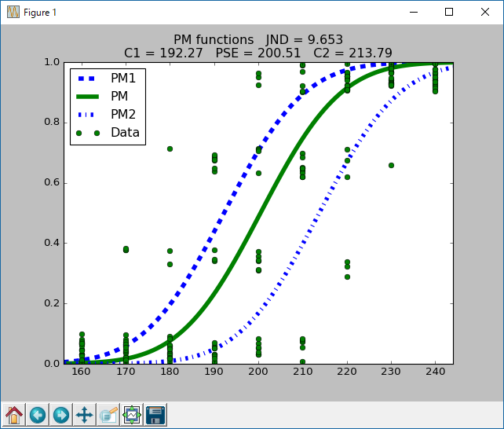Click the PM2 legend entry
504x429 pixels.
point(124,115)
